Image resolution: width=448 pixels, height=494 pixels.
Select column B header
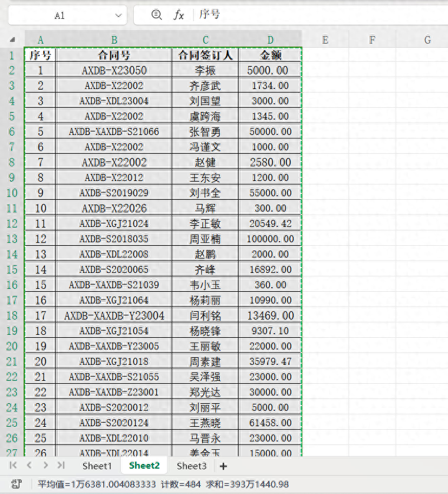pyautogui.click(x=114, y=39)
